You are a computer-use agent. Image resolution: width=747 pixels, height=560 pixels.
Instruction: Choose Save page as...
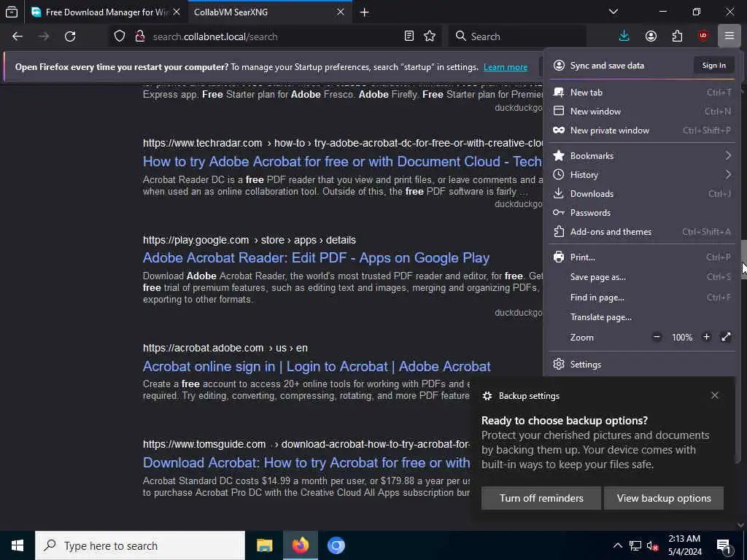click(x=642, y=277)
